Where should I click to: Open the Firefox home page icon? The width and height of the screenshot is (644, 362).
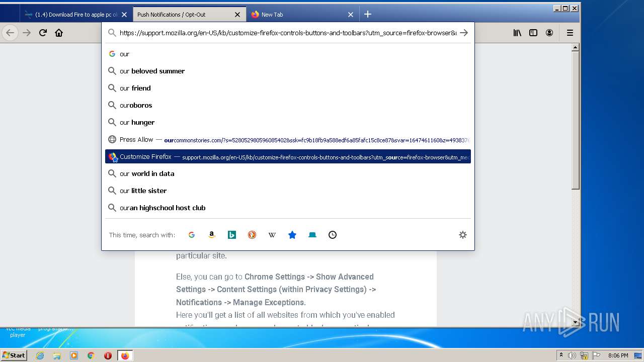coord(59,33)
